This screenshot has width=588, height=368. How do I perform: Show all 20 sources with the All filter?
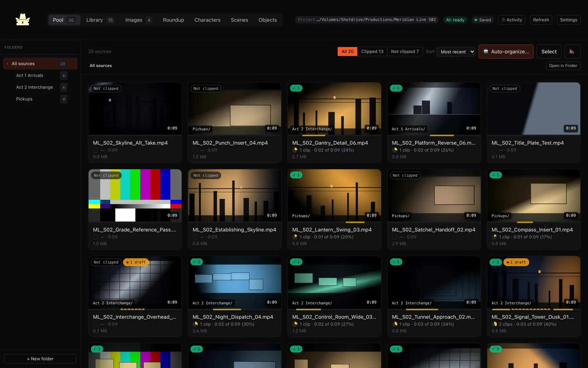click(347, 52)
